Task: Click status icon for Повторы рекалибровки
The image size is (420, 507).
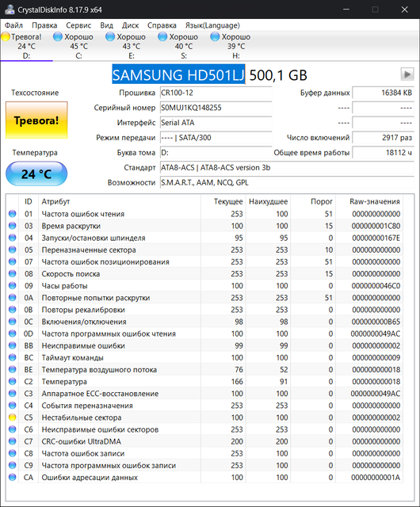Action: click(13, 310)
